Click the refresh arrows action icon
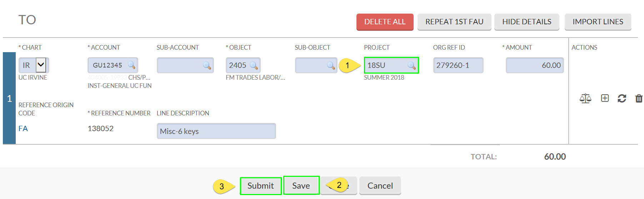 tap(622, 98)
